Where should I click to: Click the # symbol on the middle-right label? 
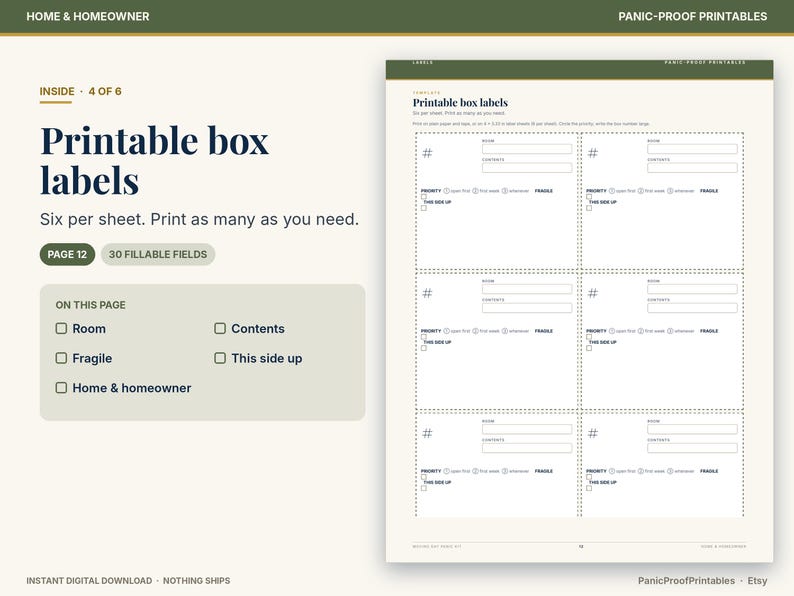click(x=593, y=293)
